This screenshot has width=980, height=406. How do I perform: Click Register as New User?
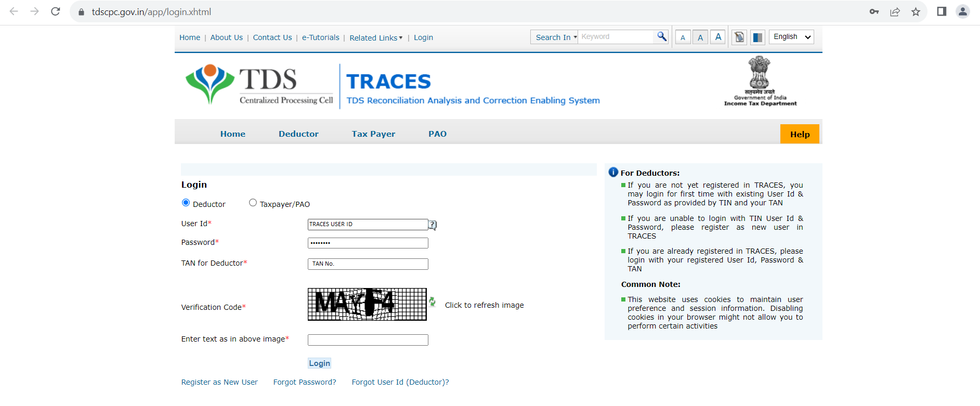click(219, 382)
